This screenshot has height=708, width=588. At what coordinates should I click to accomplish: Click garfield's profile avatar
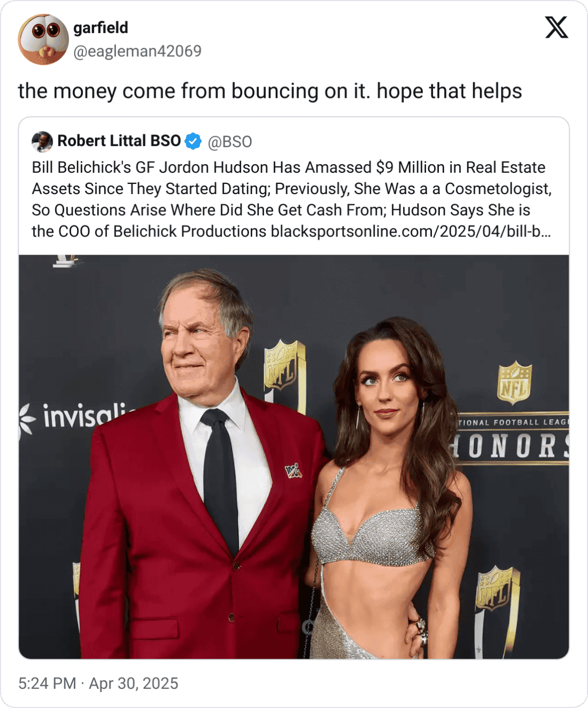coord(43,40)
